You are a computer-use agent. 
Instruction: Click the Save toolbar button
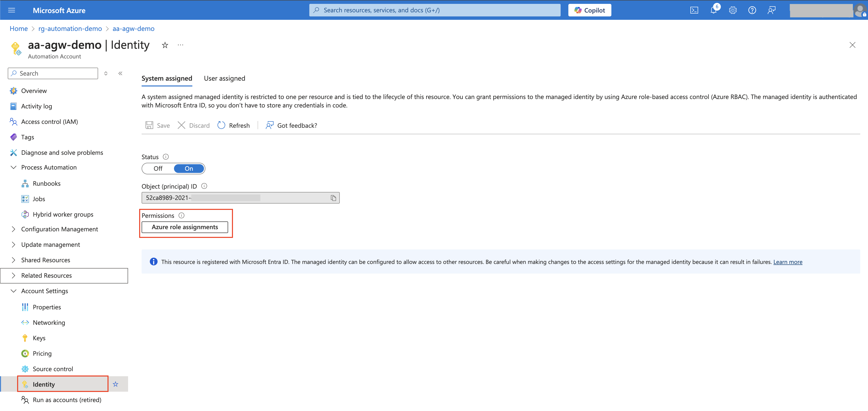(157, 126)
